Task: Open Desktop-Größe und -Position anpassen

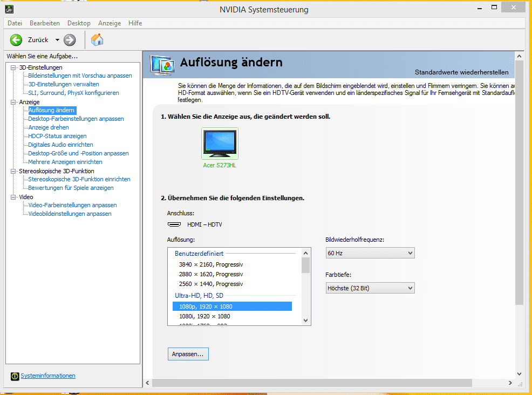Action: pos(78,153)
